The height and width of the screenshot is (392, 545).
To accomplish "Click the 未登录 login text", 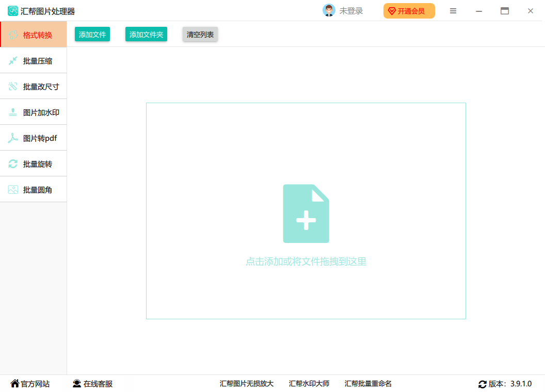I will pyautogui.click(x=351, y=11).
